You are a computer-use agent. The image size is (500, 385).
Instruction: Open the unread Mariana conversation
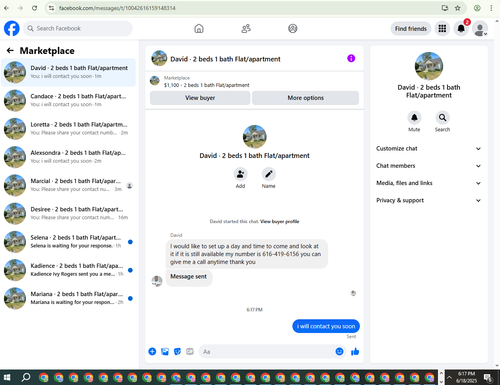(x=68, y=298)
